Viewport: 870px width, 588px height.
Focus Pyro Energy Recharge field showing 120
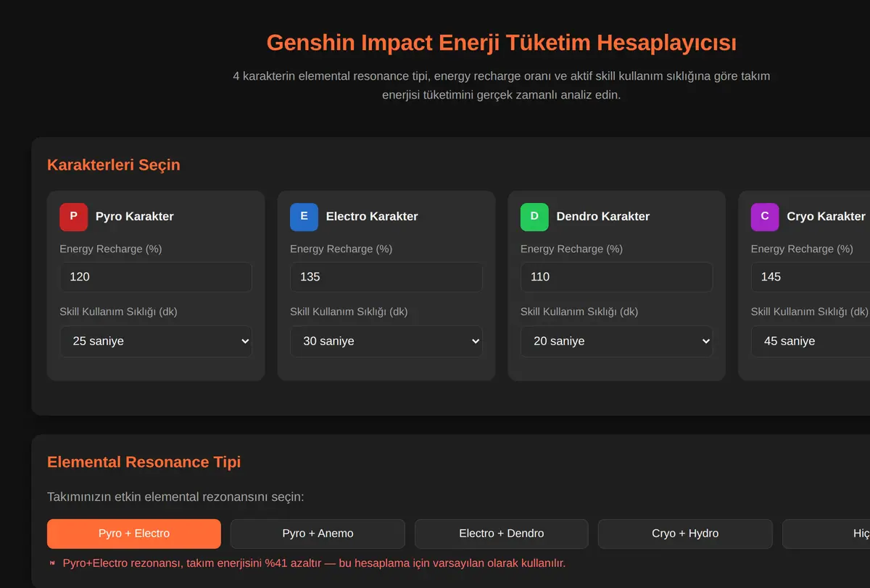(x=156, y=277)
